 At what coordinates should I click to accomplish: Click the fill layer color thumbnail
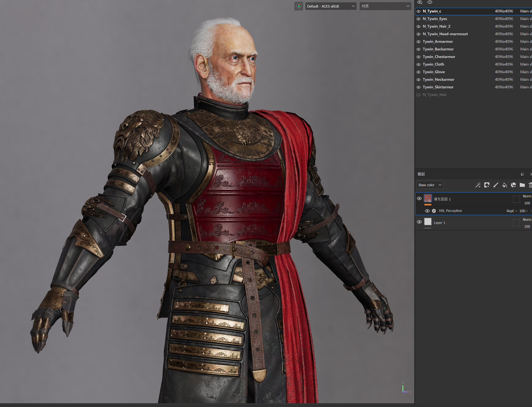pyautogui.click(x=428, y=199)
